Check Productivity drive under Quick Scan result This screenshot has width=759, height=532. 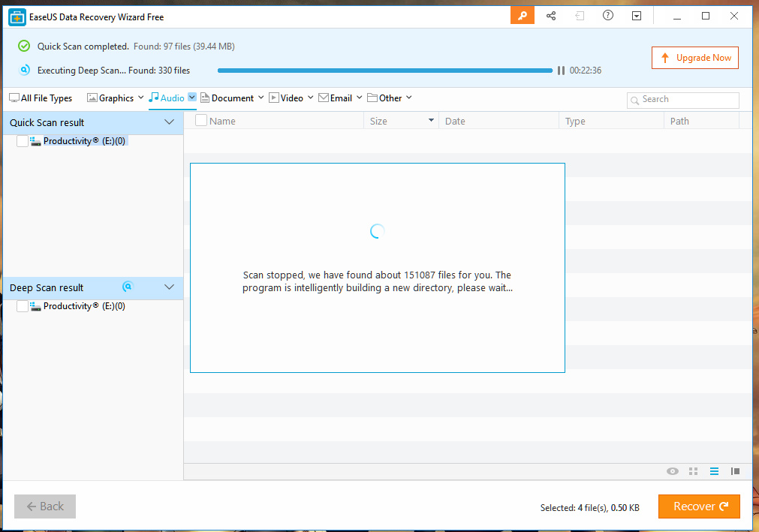coord(23,141)
